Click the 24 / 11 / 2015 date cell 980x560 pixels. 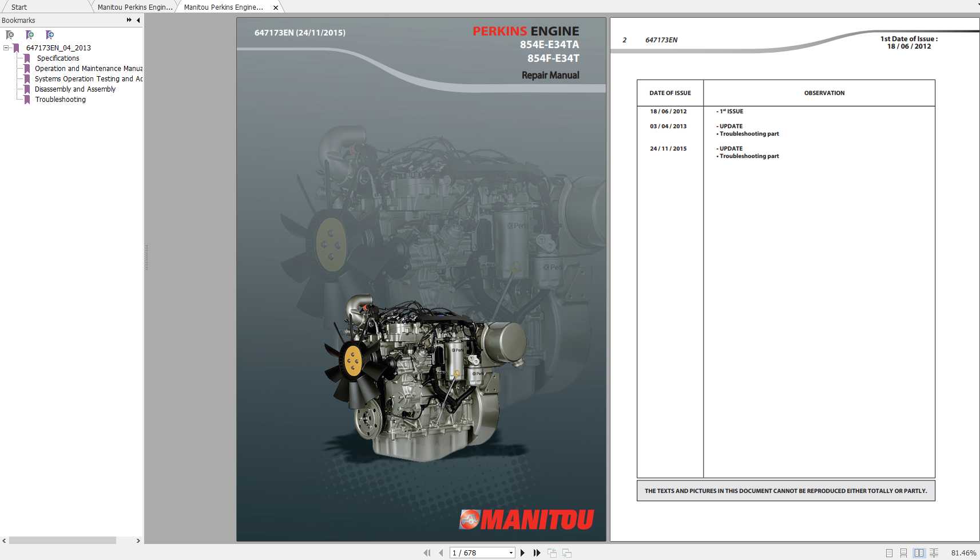pos(668,148)
